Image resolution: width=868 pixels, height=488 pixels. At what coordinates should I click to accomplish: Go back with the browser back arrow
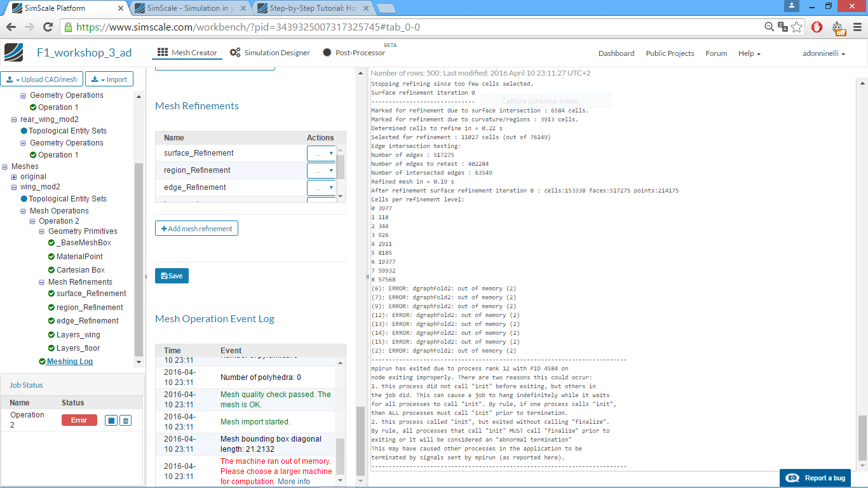(x=11, y=27)
